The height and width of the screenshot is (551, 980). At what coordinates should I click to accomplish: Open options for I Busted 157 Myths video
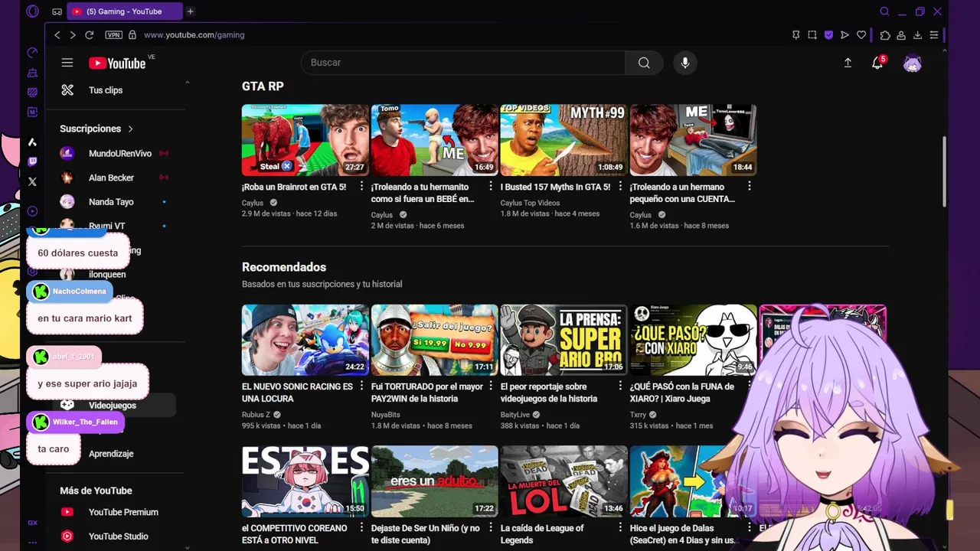pos(620,187)
